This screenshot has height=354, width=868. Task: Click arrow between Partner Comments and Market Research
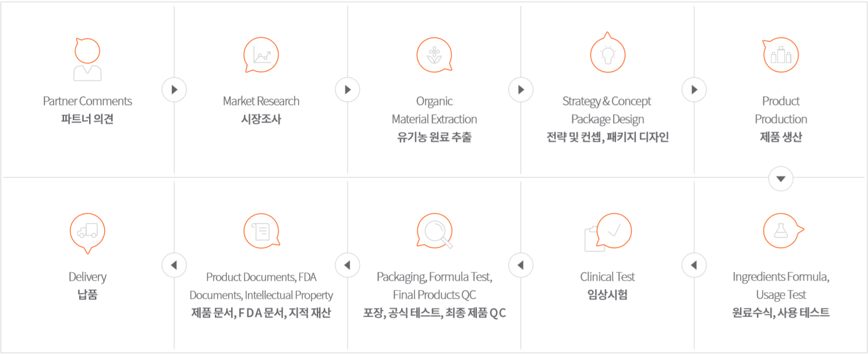click(174, 90)
